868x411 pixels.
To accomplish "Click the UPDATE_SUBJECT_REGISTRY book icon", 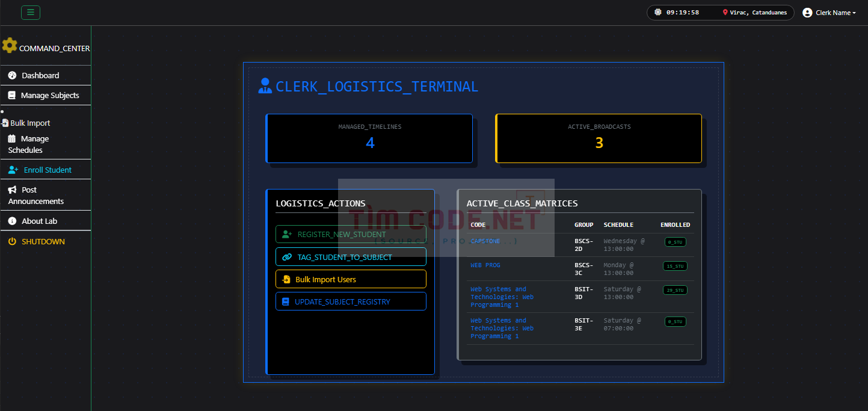I will click(286, 301).
